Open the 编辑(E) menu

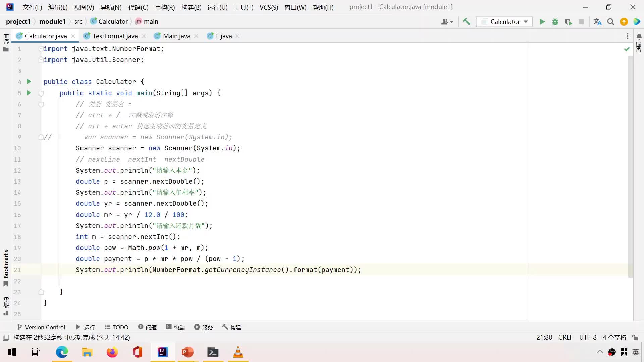click(x=58, y=7)
